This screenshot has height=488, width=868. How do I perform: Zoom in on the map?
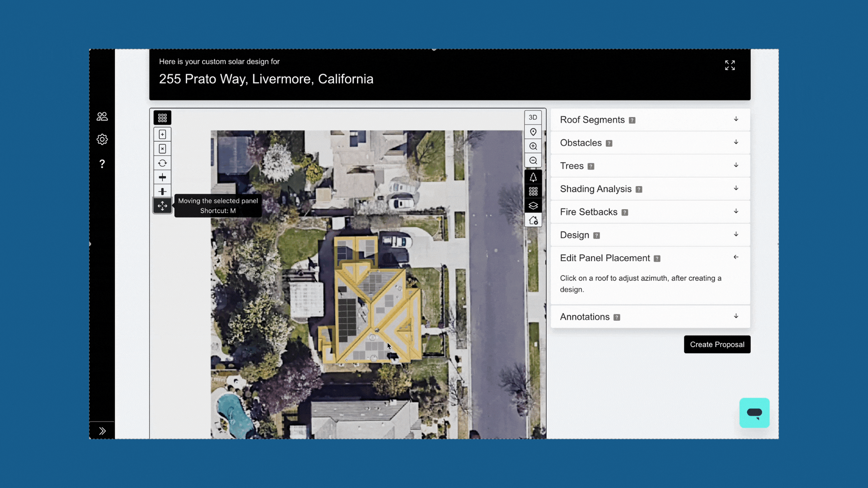coord(533,146)
